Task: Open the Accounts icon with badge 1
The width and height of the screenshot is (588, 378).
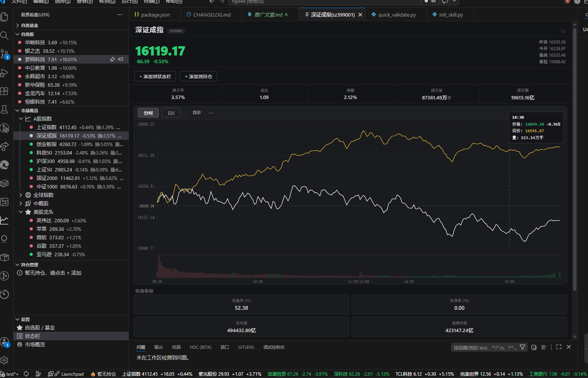Action: point(5,342)
